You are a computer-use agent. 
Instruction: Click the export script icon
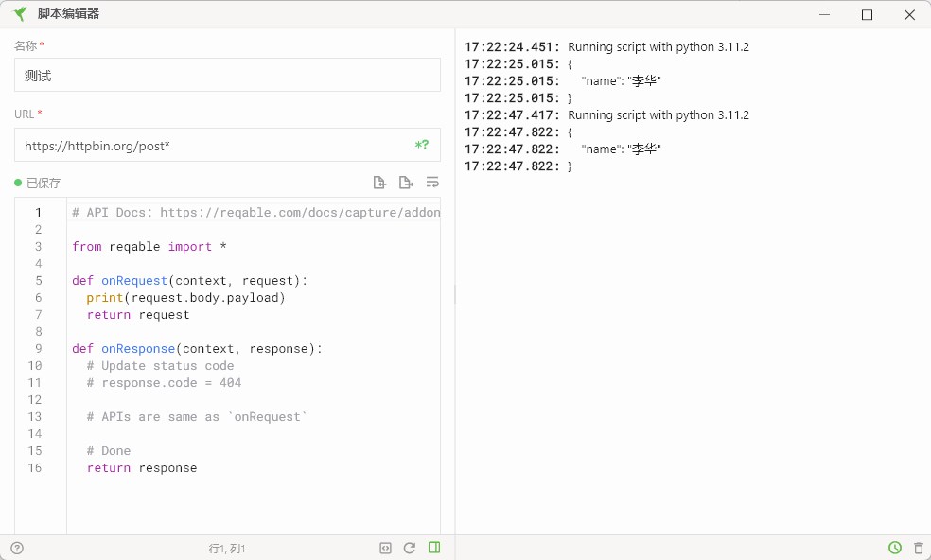coord(406,182)
